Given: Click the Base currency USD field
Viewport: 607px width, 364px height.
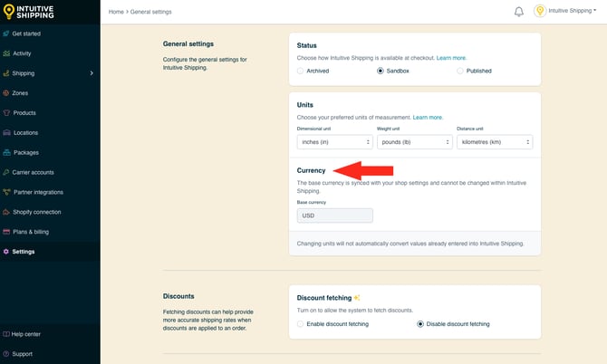Looking at the screenshot, I should click(x=334, y=216).
